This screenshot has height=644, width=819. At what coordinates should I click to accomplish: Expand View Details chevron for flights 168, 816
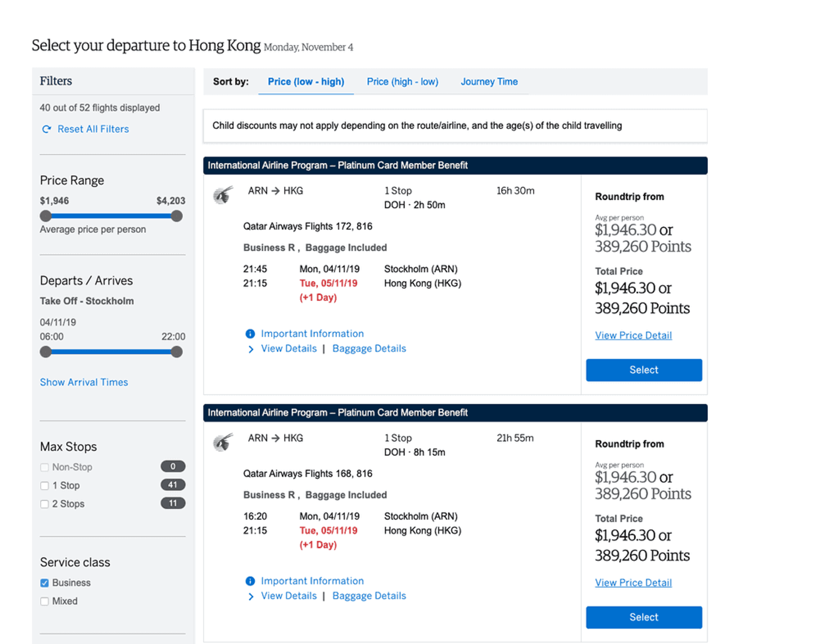251,596
